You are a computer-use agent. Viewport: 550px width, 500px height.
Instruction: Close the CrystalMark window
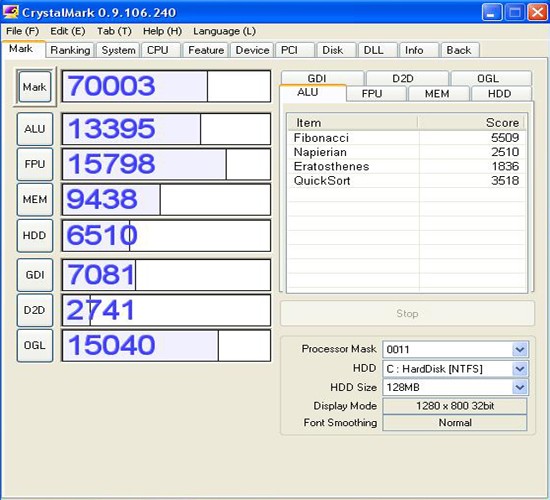538,12
